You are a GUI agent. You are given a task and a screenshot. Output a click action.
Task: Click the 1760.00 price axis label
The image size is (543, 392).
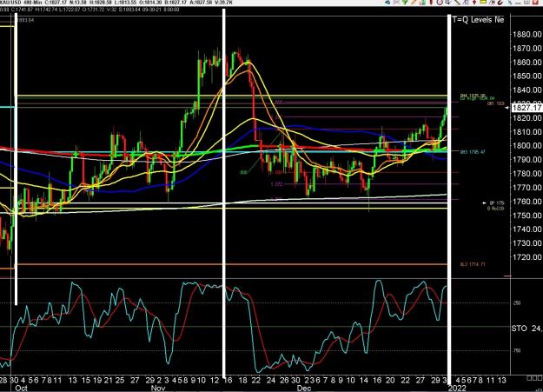click(x=527, y=201)
